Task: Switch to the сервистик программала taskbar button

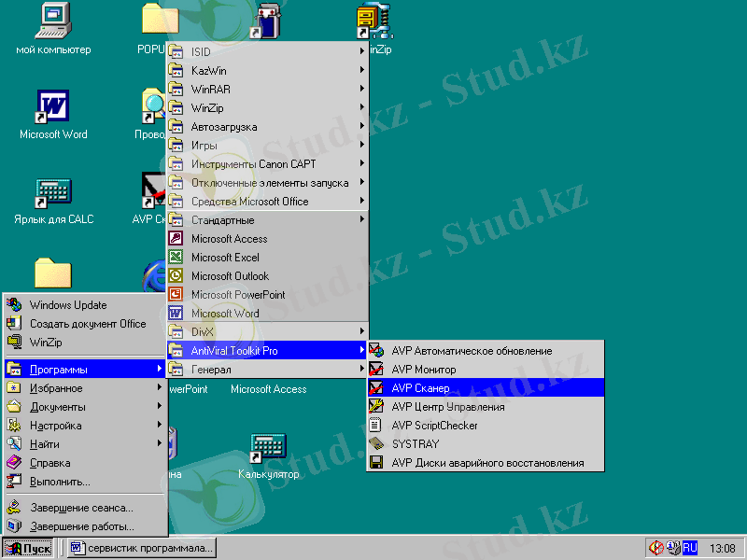Action: click(142, 548)
